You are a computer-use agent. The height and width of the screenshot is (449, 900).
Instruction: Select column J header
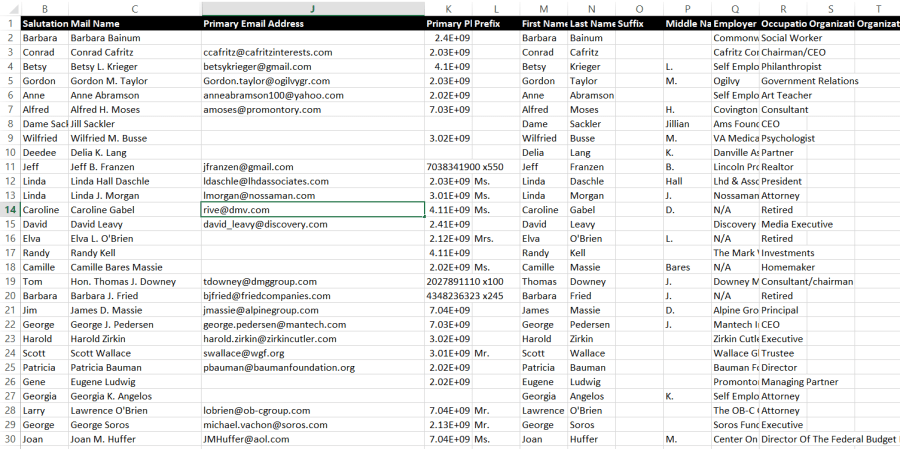311,7
